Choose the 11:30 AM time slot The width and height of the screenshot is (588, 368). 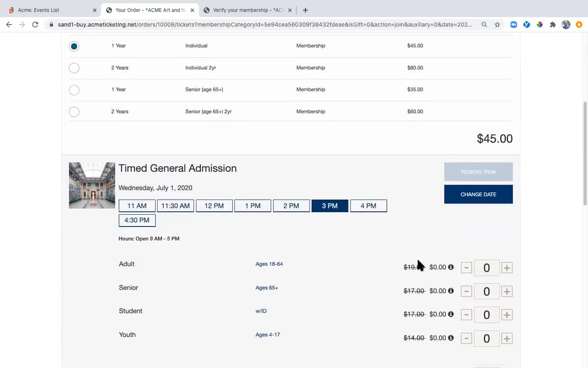[176, 206]
